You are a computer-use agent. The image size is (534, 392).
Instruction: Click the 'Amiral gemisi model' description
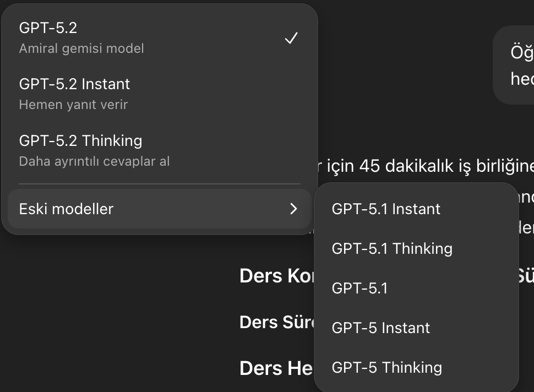point(81,48)
